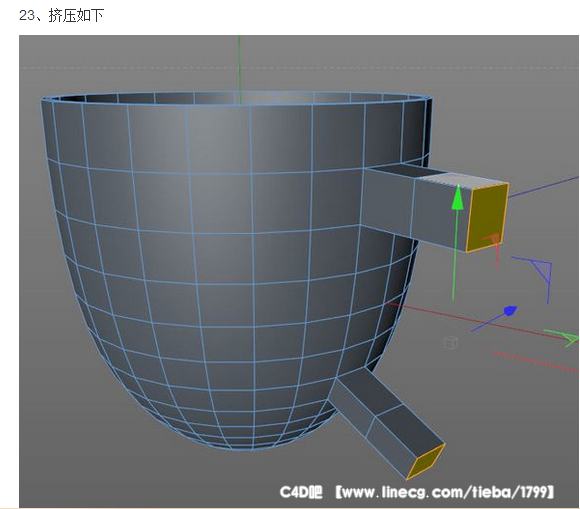Click the small faint cube icon in viewport
This screenshot has height=509, width=580.
[451, 342]
